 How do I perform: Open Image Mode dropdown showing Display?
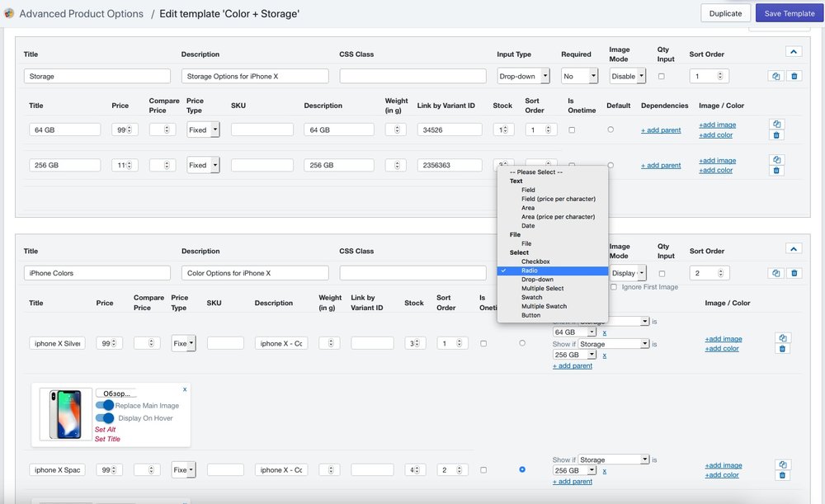(628, 273)
